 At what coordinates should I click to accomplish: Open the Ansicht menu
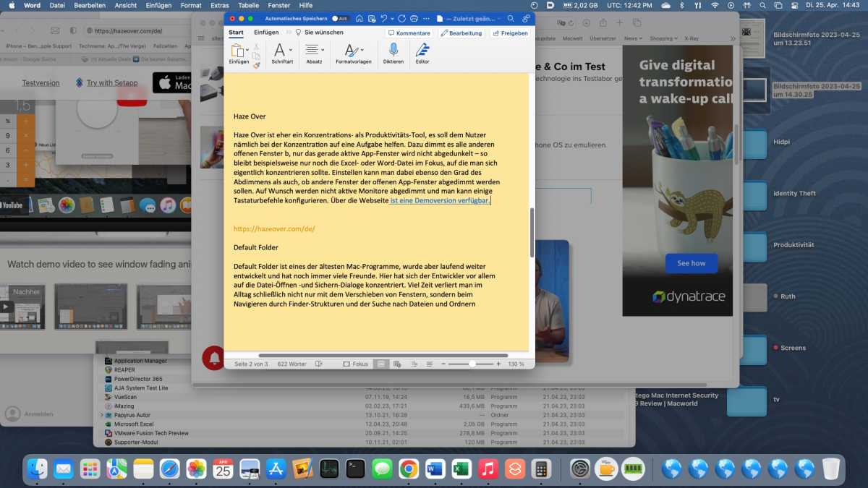pyautogui.click(x=126, y=5)
